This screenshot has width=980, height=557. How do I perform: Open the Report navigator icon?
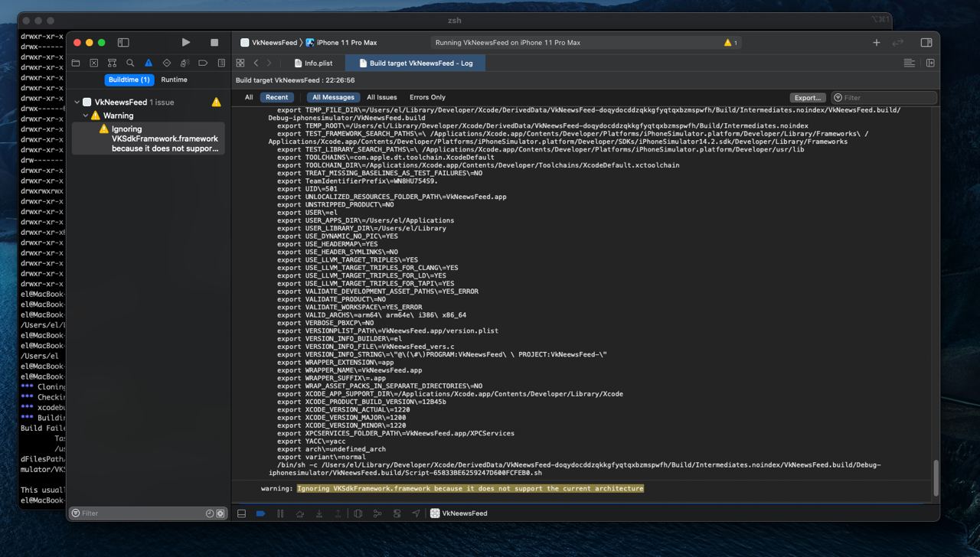221,63
